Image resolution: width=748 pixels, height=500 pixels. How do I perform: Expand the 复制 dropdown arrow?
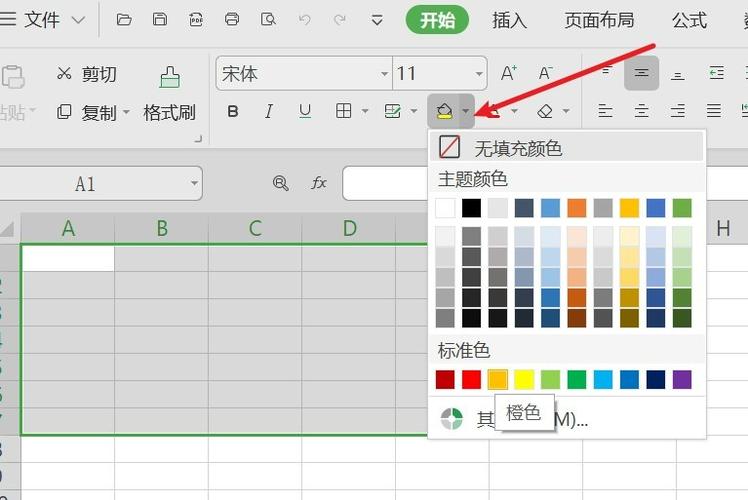(126, 112)
